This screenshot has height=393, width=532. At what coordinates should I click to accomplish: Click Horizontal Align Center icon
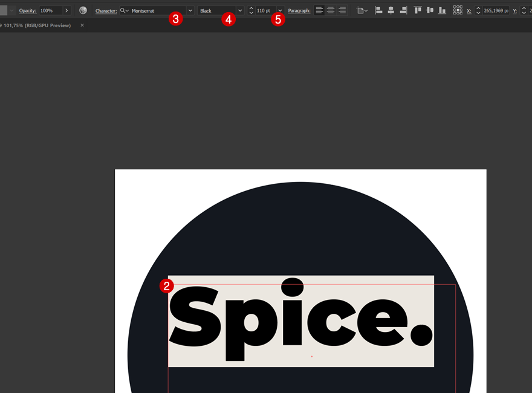(x=391, y=10)
